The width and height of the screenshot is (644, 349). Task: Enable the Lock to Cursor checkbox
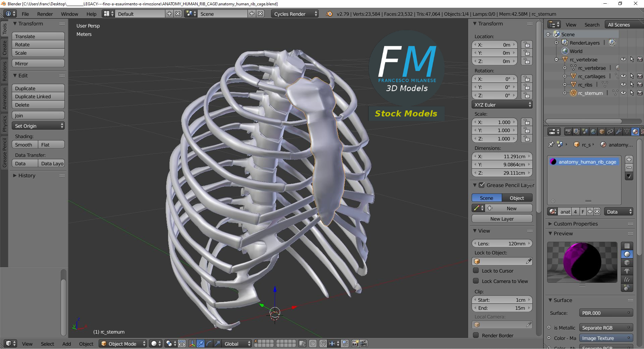click(476, 271)
